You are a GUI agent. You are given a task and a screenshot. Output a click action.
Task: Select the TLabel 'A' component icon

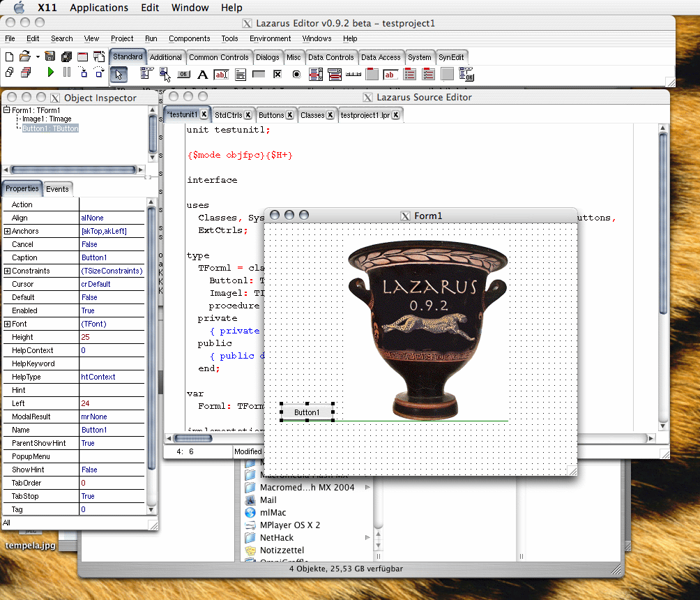tap(202, 74)
